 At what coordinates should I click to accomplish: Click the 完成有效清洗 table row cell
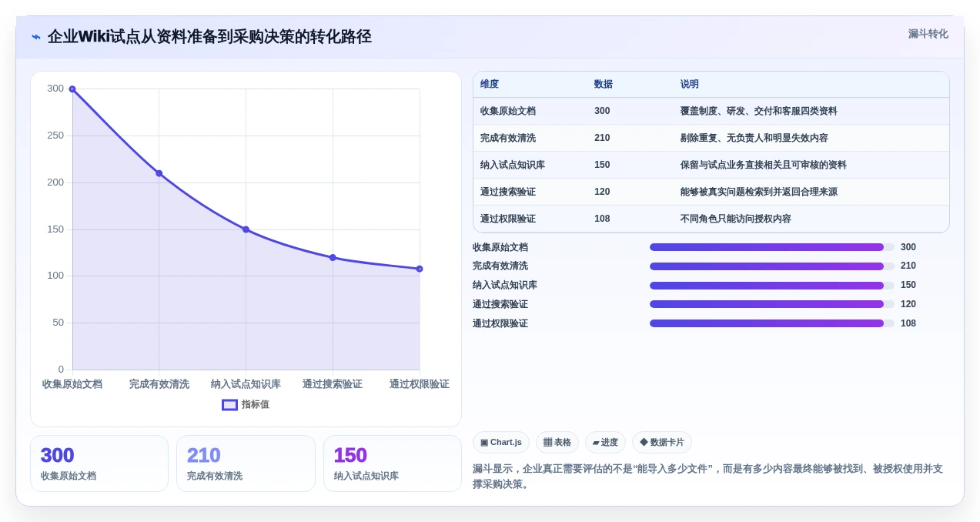coord(508,138)
